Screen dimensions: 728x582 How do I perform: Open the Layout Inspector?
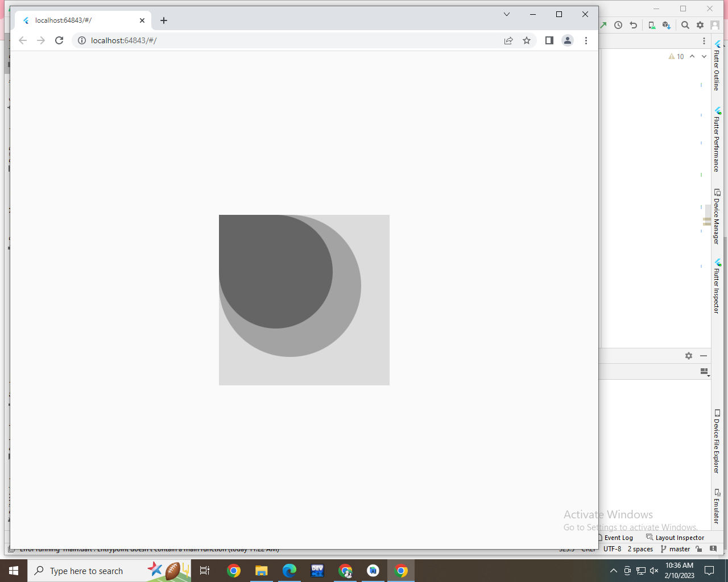[x=680, y=537]
